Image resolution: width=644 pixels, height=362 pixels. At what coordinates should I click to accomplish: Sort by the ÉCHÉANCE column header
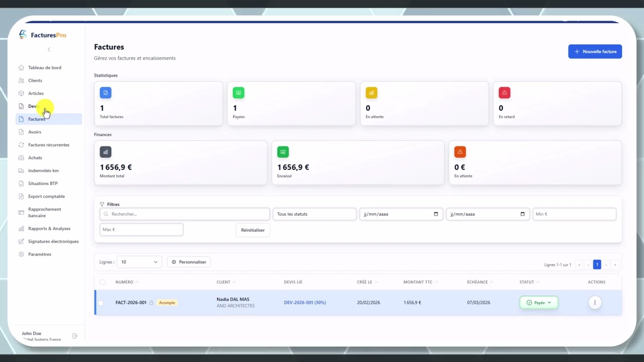point(480,282)
